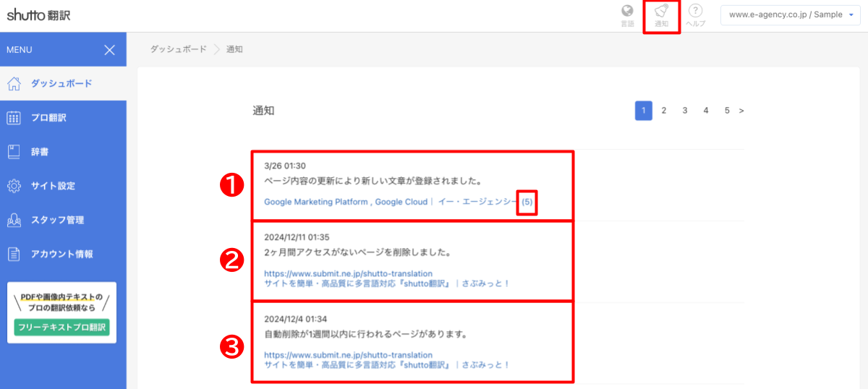This screenshot has height=389, width=868.
Task: Click the 自動削除が1週間以内に行われる notification message
Action: click(365, 335)
